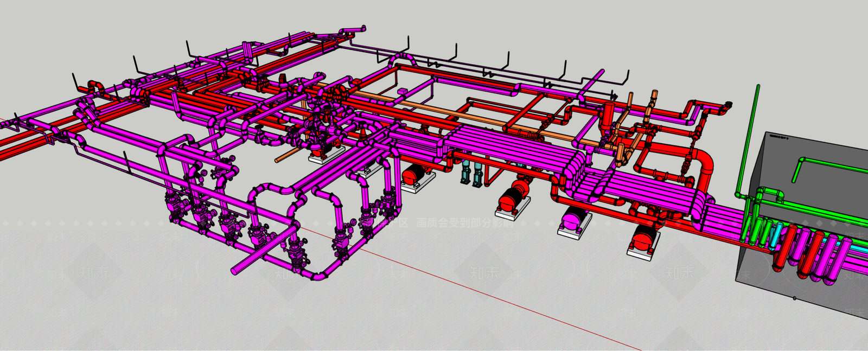
Task: Select the large red elbow pipe
Action: point(705,163)
